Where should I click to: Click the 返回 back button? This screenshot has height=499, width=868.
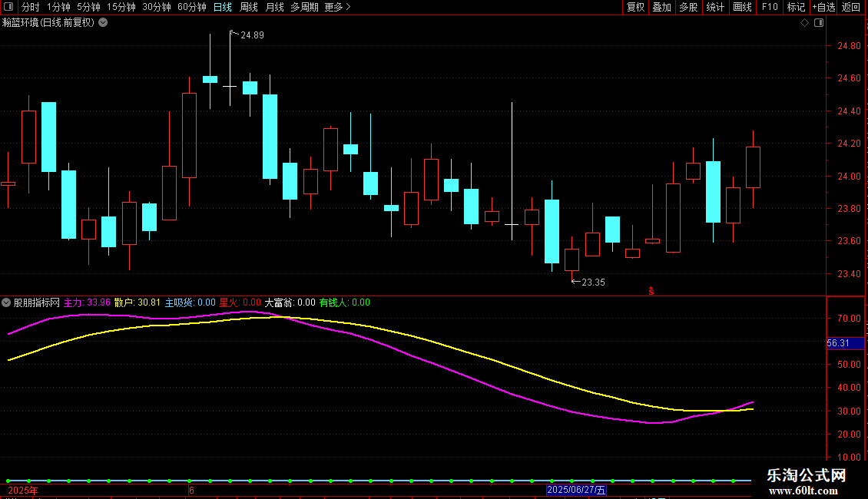[x=851, y=7]
